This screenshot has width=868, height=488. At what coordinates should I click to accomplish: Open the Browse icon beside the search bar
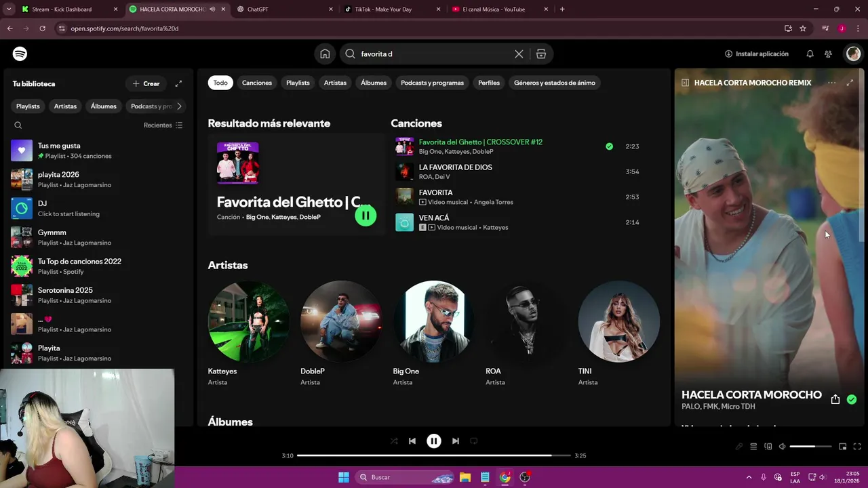(541, 54)
